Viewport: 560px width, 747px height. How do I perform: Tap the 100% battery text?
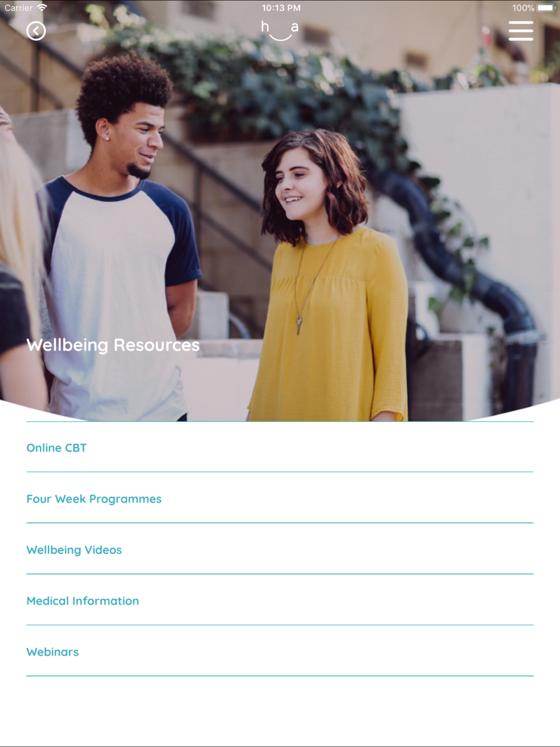523,8
